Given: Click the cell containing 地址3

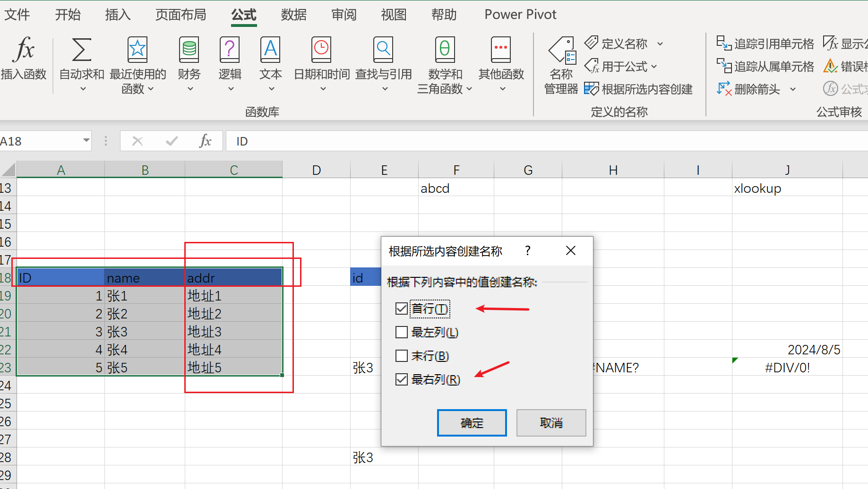Looking at the screenshot, I should 233,332.
